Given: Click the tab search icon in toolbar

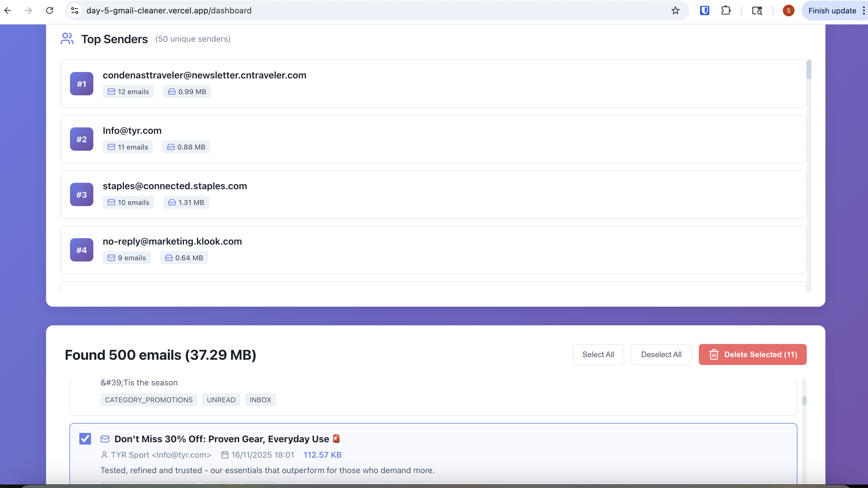Looking at the screenshot, I should (x=757, y=10).
